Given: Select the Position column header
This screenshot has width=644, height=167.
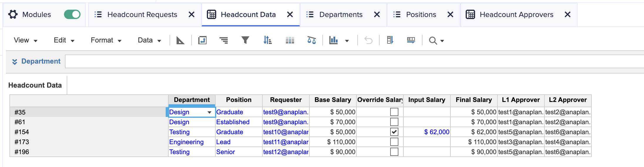Looking at the screenshot, I should tap(239, 100).
